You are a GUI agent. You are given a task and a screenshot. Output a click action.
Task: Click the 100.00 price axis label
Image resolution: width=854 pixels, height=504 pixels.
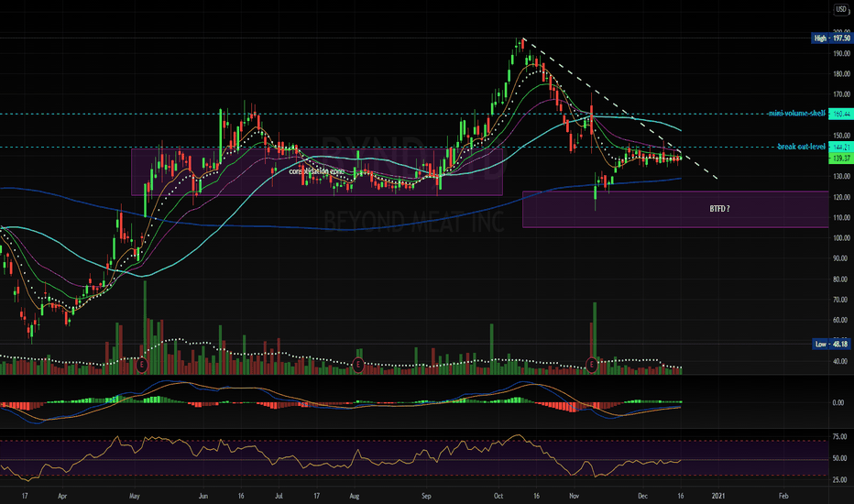841,238
